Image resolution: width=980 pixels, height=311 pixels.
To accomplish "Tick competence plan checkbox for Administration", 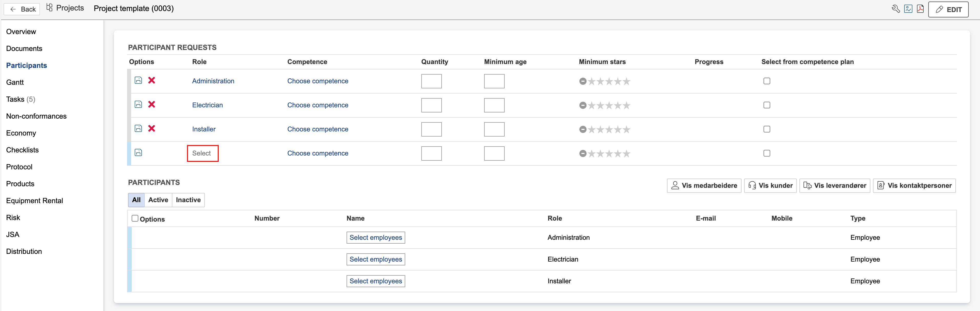I will click(767, 81).
